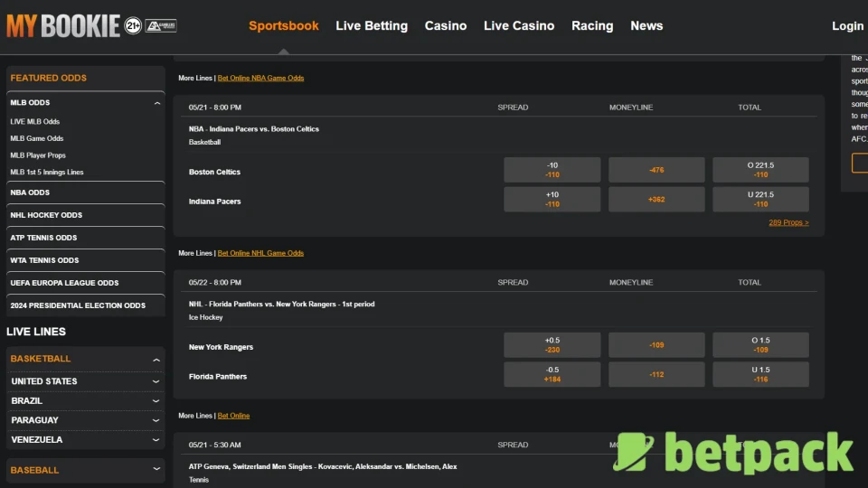Viewport: 868px width, 488px height.
Task: Go to 2024 Presidential Election Odds
Action: pyautogui.click(x=78, y=305)
